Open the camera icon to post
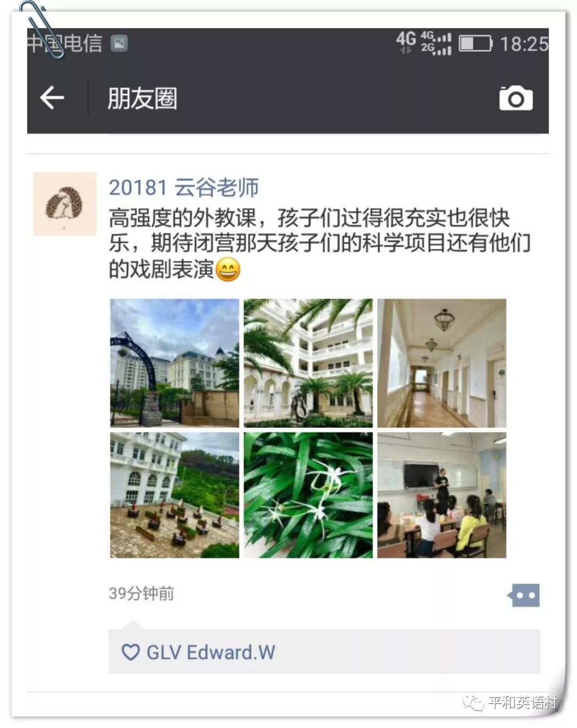Image resolution: width=577 pixels, height=728 pixels. (x=516, y=98)
